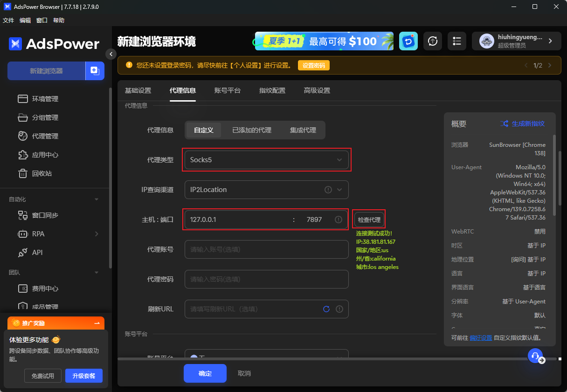
Task: Go to next notice with right arrow
Action: click(x=550, y=66)
